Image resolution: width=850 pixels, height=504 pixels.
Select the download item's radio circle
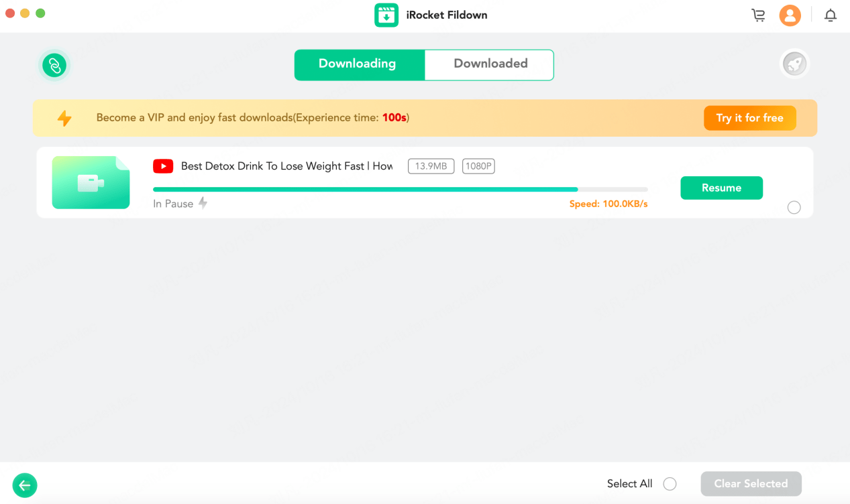coord(794,208)
